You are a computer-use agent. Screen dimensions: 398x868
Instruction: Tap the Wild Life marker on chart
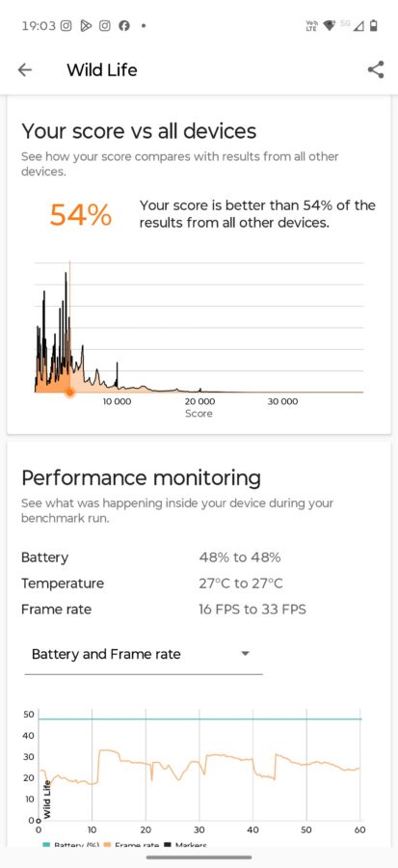pyautogui.click(x=47, y=800)
